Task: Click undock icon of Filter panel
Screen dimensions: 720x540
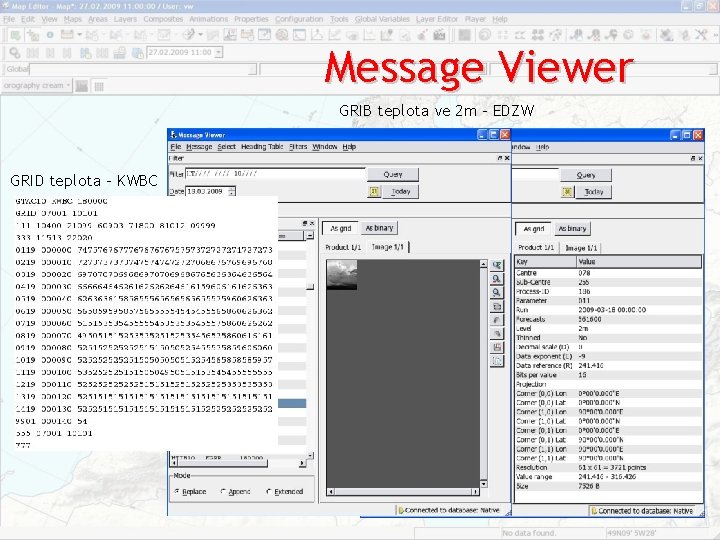Action: 500,158
